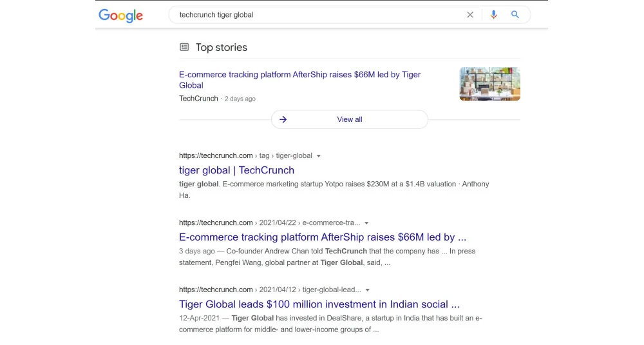Click the techcrunch.com › 2021/04/12 URL text

[270, 290]
